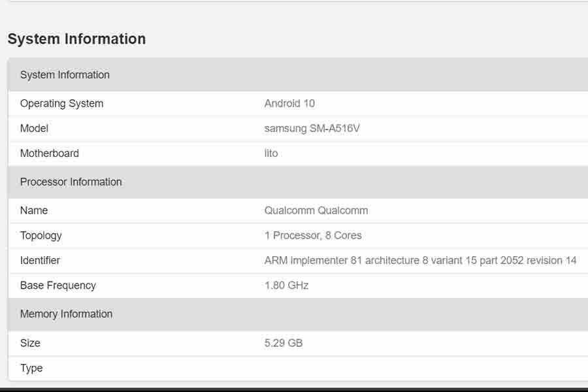Click the Base Frequency label

(58, 286)
